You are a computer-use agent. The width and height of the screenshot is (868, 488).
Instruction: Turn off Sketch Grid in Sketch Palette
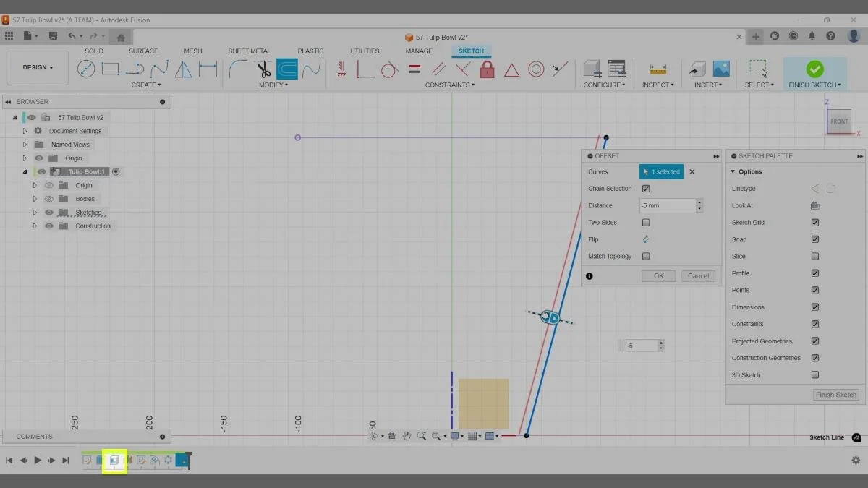pyautogui.click(x=815, y=222)
